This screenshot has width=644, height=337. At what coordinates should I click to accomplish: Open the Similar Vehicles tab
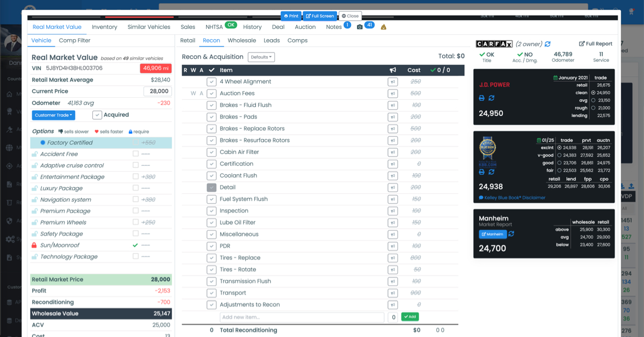coord(149,27)
